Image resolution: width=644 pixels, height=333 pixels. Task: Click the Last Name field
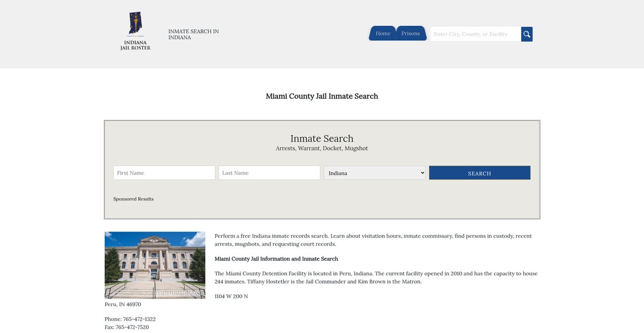coord(269,173)
